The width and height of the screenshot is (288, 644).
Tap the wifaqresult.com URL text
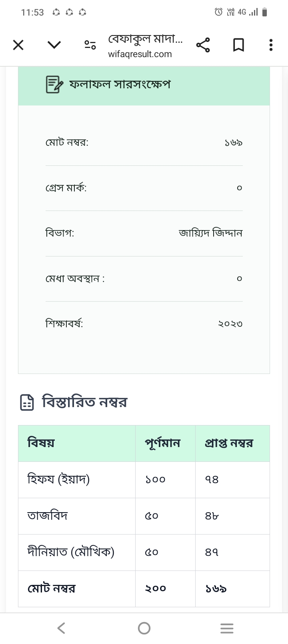140,54
